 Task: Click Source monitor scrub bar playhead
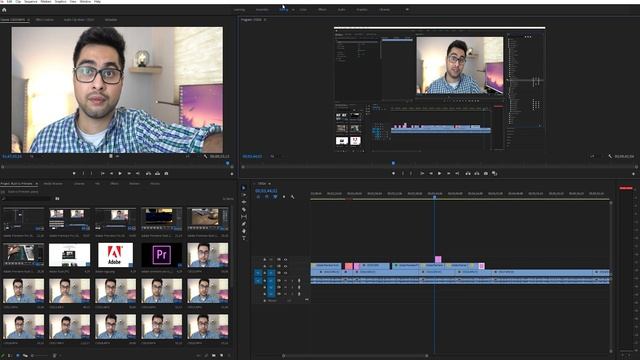[228, 164]
